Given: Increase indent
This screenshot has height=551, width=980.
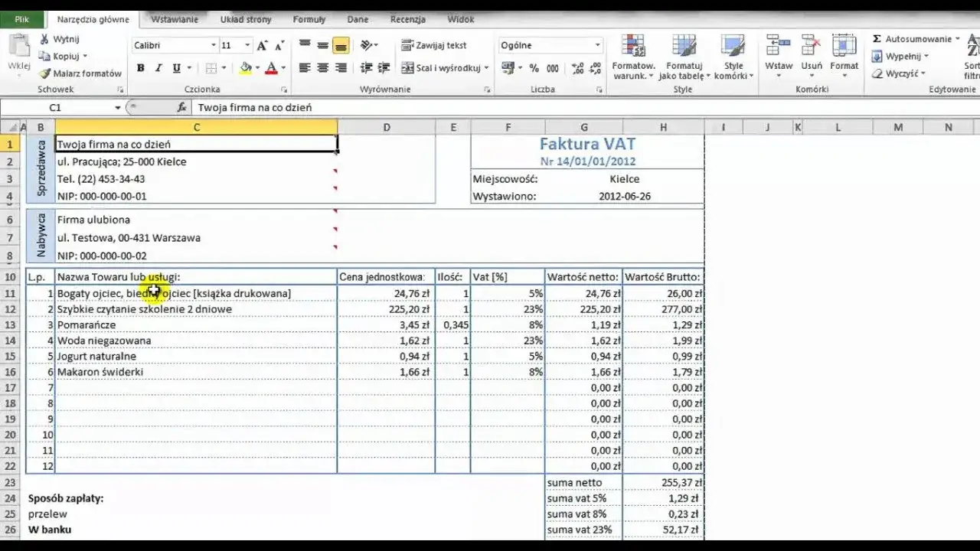Looking at the screenshot, I should [384, 68].
